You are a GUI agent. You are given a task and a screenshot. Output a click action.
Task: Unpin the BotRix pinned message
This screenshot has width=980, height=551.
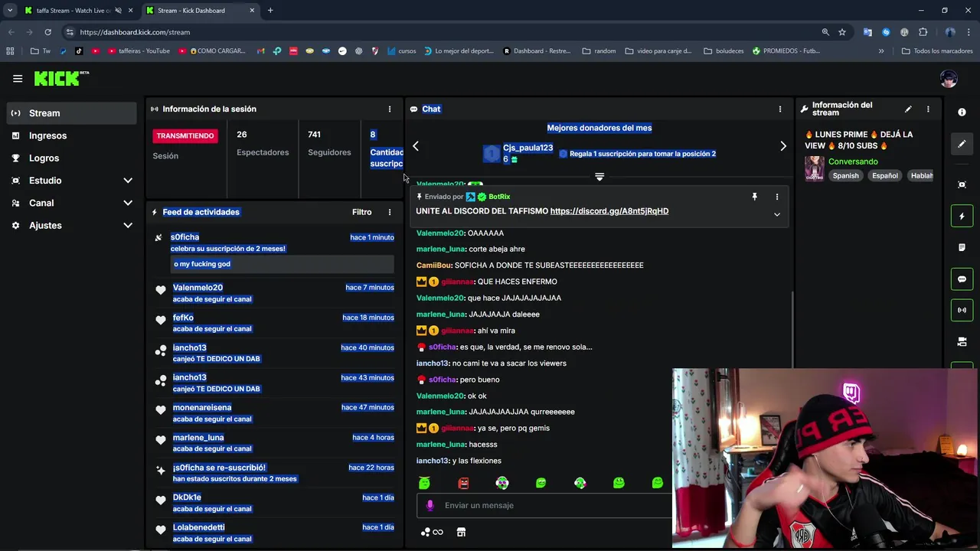point(754,197)
